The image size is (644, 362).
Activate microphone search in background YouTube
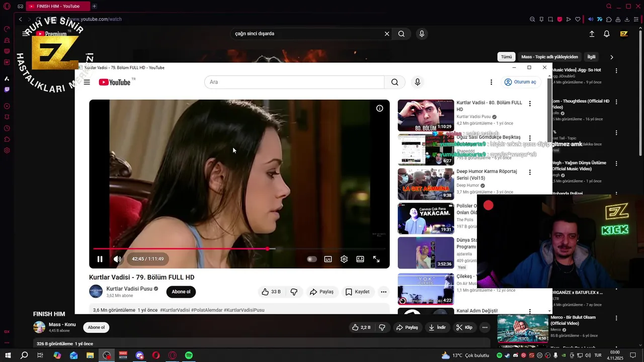click(422, 34)
